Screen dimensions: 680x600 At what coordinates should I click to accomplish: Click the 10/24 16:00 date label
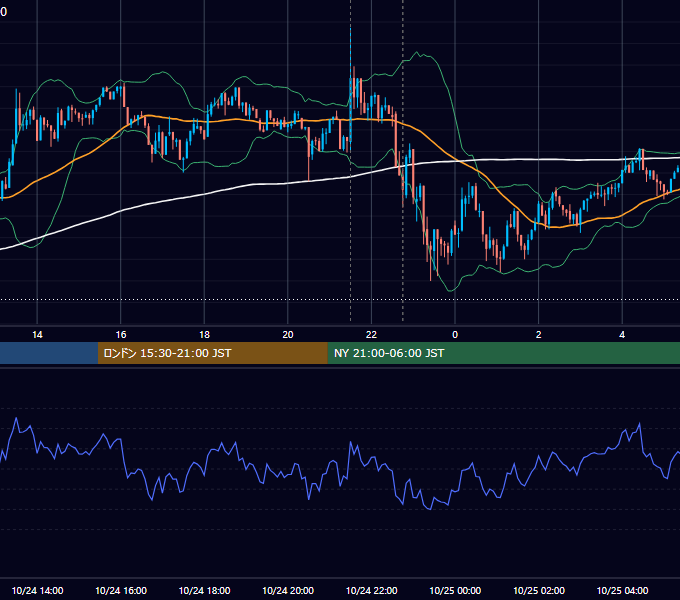coord(121,590)
